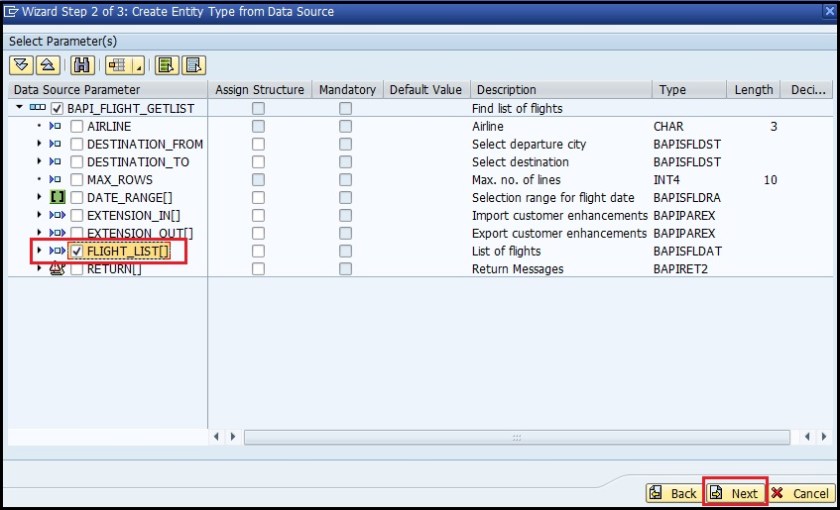Click the Default Value column header

coord(426,89)
